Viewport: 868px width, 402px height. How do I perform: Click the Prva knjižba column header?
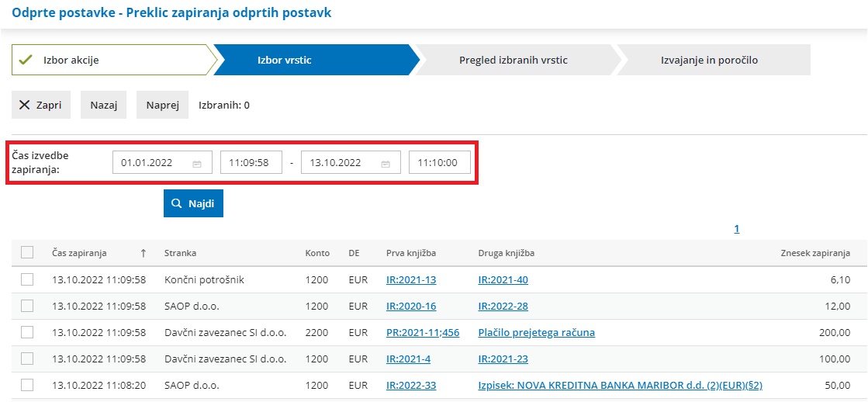[x=411, y=253]
